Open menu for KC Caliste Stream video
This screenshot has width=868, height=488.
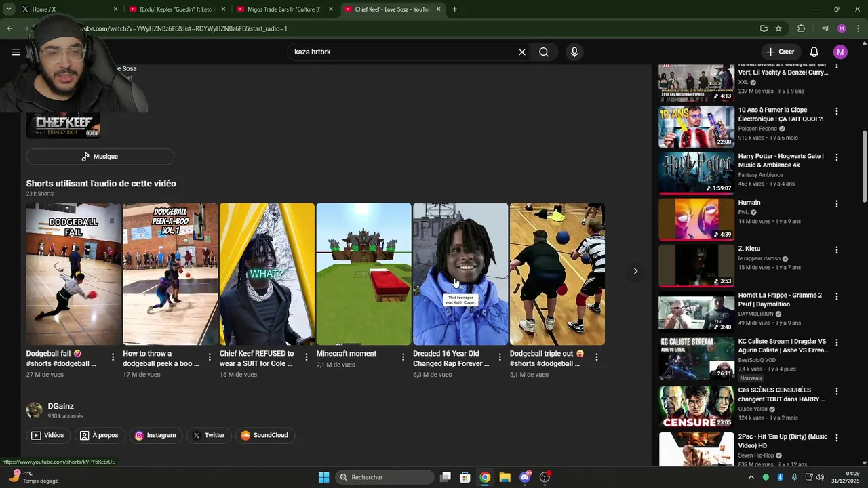836,343
